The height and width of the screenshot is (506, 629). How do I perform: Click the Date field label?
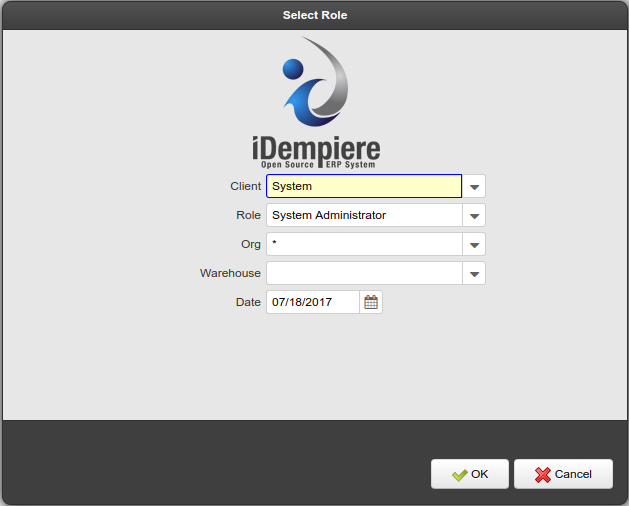[248, 302]
